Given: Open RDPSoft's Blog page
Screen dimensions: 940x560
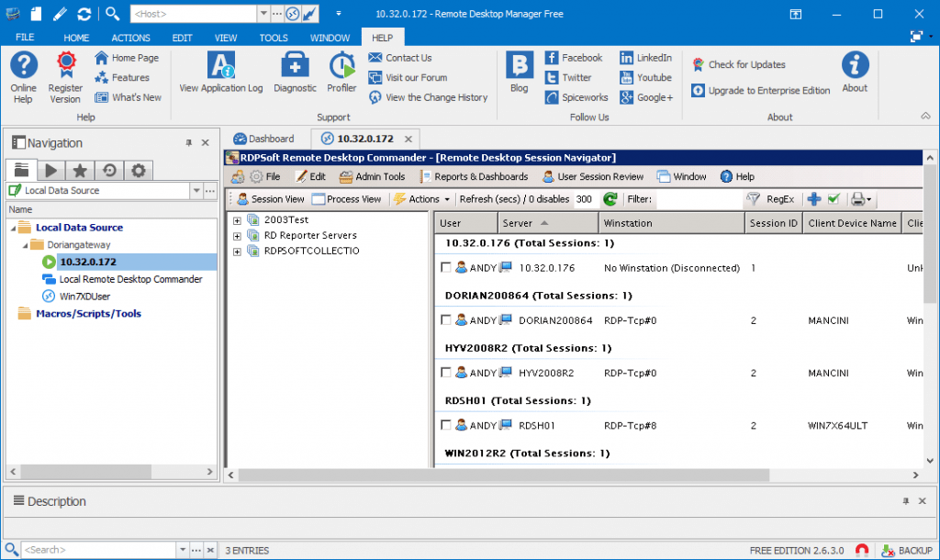Looking at the screenshot, I should (x=519, y=73).
